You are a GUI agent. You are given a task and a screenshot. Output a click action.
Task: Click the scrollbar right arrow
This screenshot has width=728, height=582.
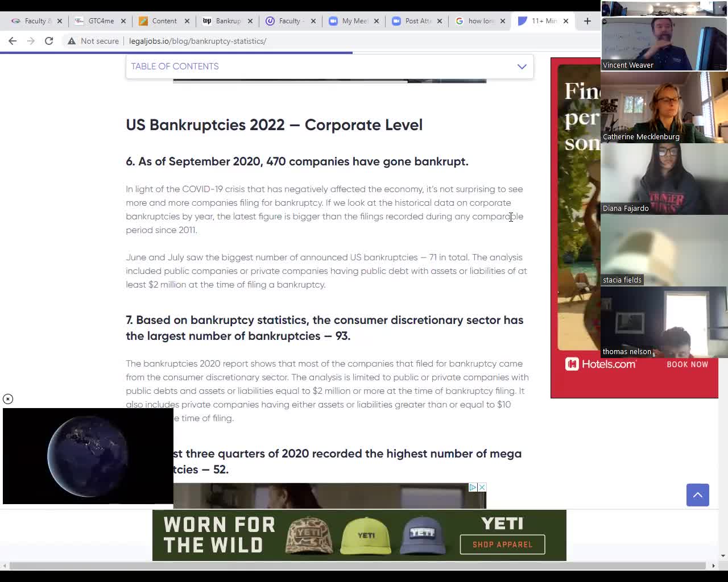[713, 566]
